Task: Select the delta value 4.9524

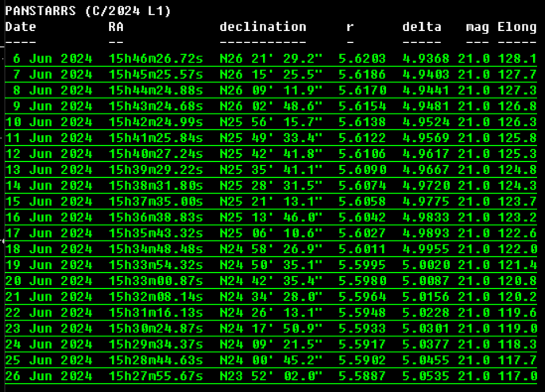Action: [x=426, y=122]
